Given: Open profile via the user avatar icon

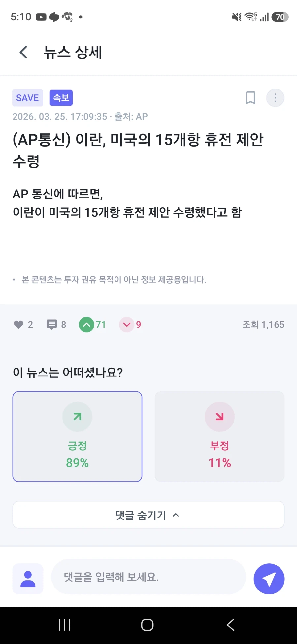Looking at the screenshot, I should tap(28, 579).
